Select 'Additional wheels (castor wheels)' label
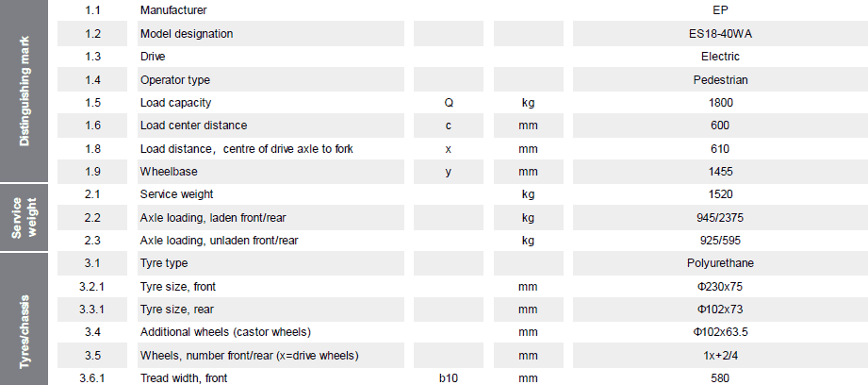The image size is (868, 385). pyautogui.click(x=225, y=332)
